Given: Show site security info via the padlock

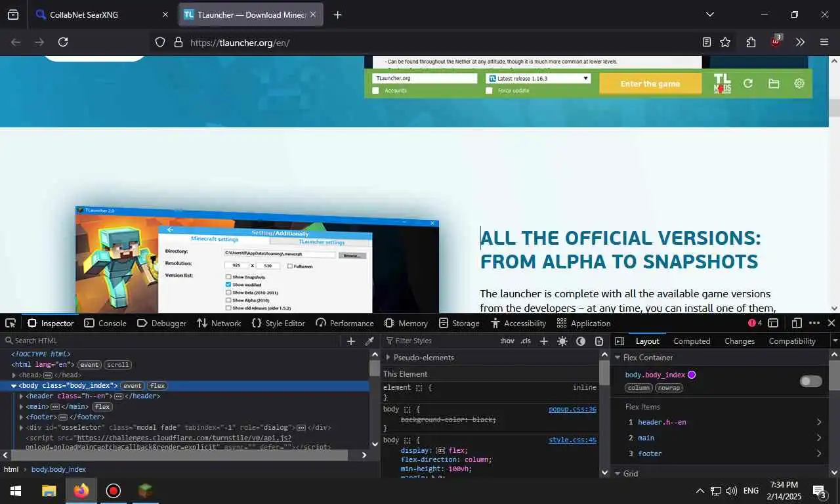Looking at the screenshot, I should [178, 42].
